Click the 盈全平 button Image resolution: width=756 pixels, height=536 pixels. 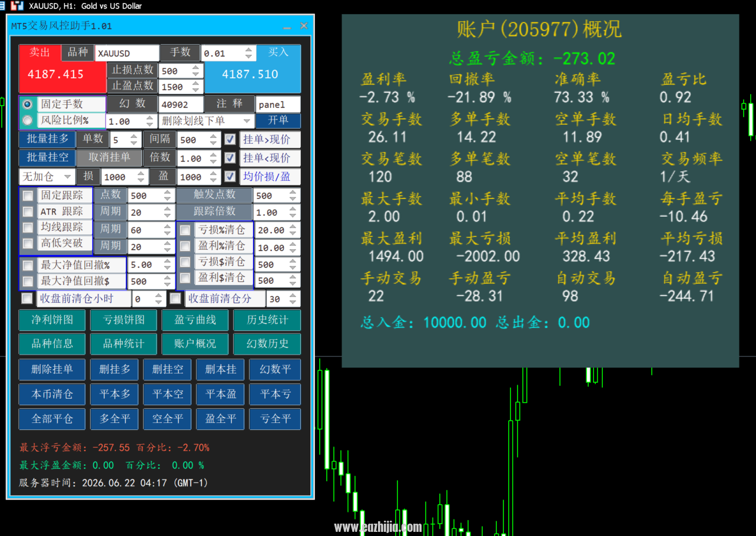[221, 419]
